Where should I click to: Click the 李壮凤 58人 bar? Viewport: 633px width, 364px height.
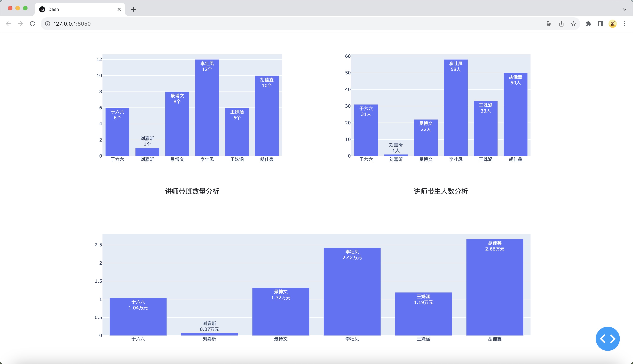456,108
